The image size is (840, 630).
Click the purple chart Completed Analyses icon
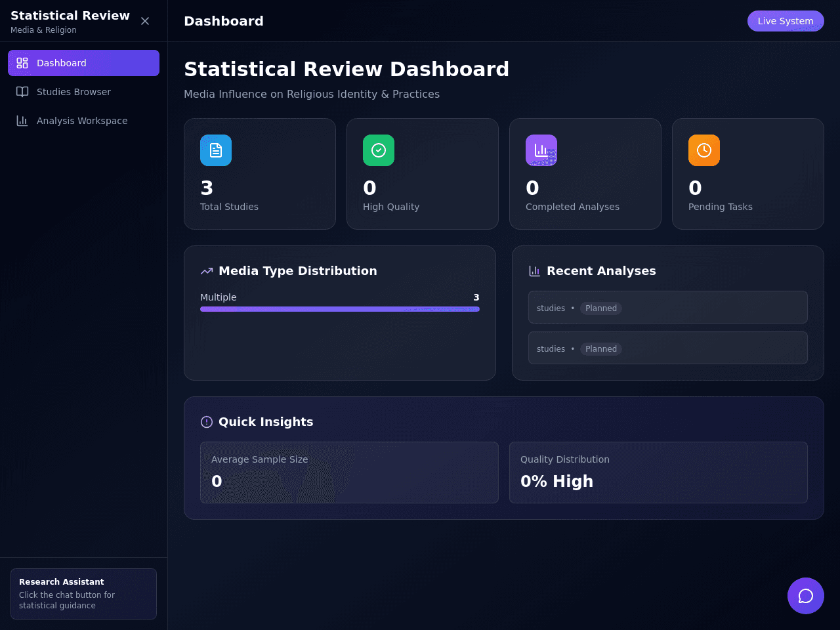pyautogui.click(x=541, y=150)
